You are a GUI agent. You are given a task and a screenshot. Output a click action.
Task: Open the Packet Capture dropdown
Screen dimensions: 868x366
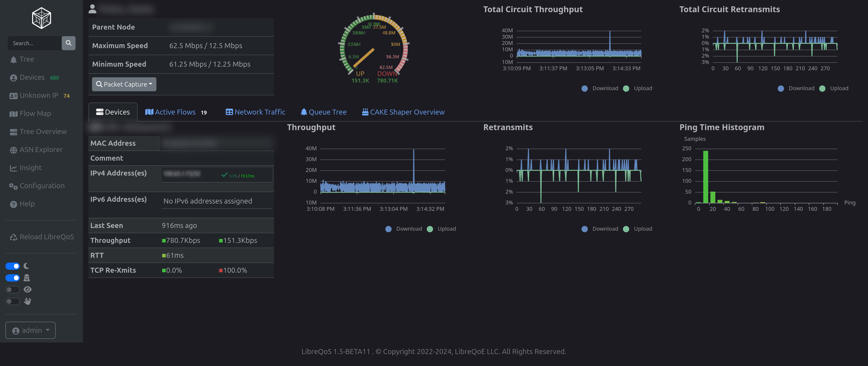pos(124,84)
